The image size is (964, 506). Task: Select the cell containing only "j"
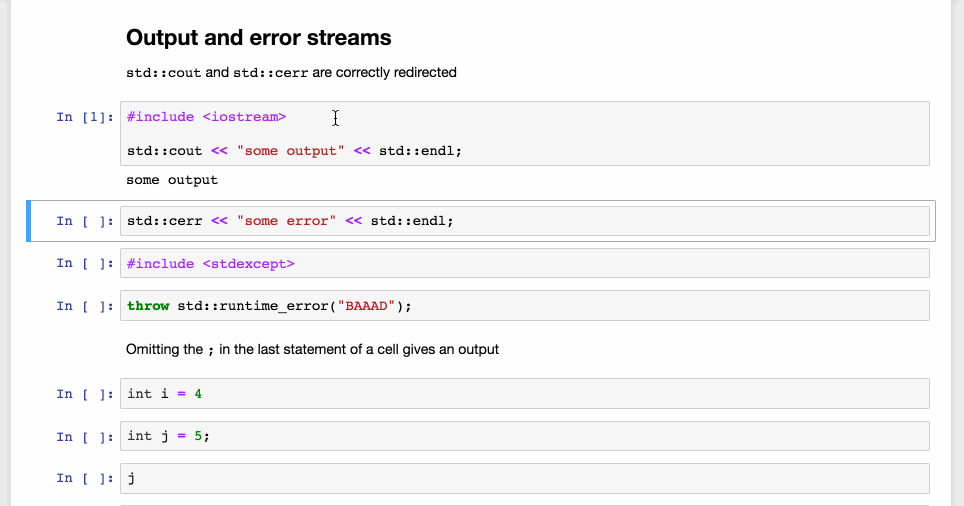coord(524,478)
